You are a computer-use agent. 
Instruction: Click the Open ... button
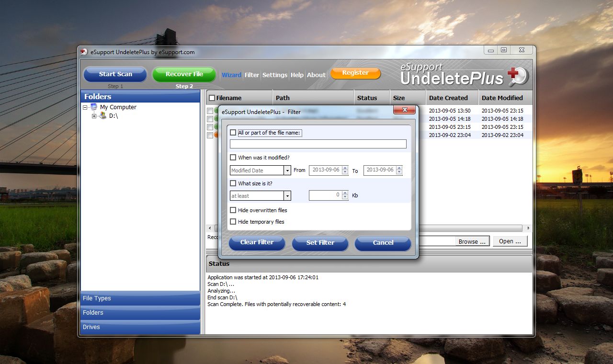(x=510, y=241)
